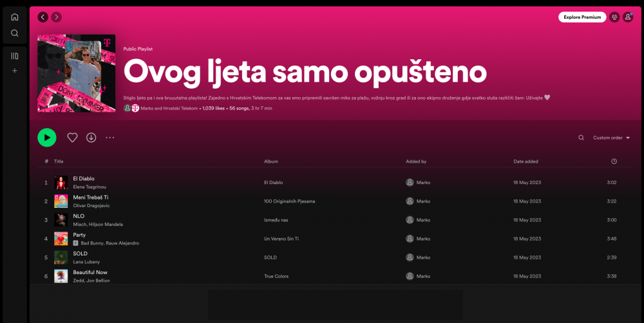
Task: Open album Između nas
Action: coord(276,220)
